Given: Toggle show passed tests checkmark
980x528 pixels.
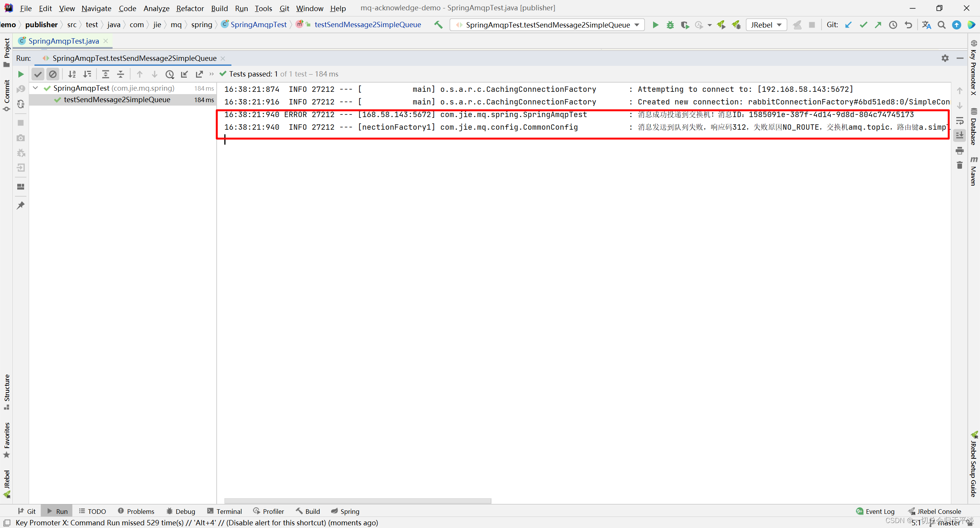Looking at the screenshot, I should pos(38,74).
